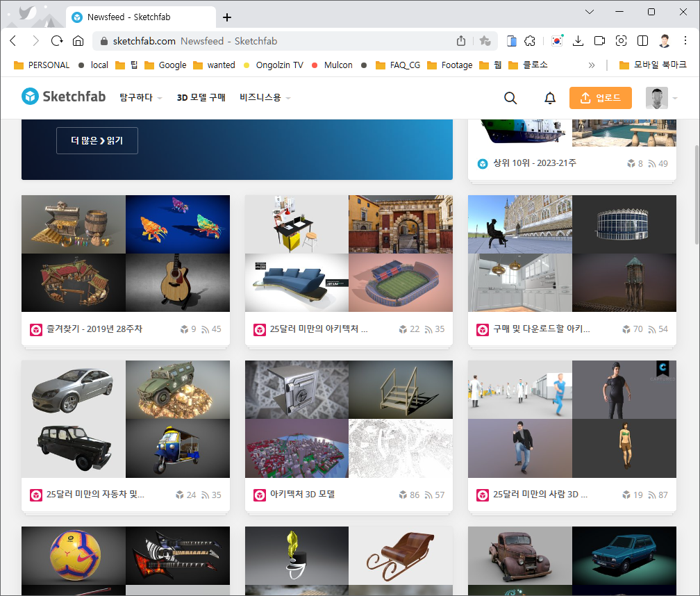Screen dimensions: 700x596
Task: Click the browser forward arrow
Action: point(35,41)
